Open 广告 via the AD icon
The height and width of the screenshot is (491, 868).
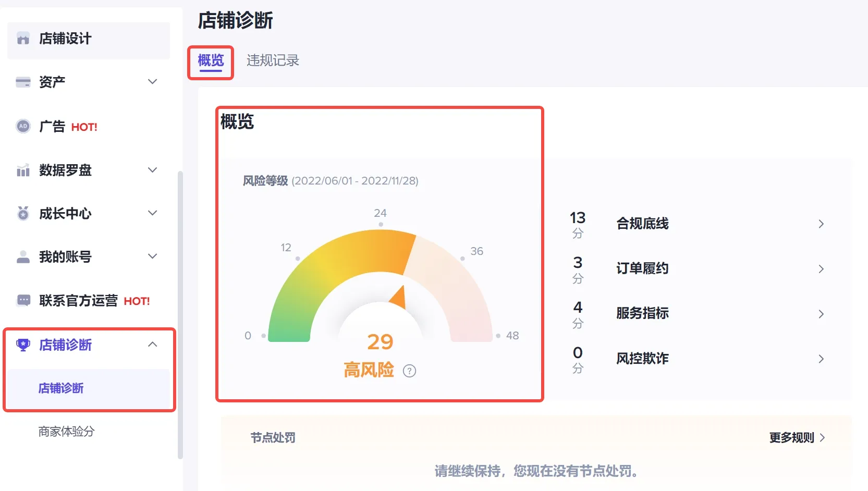click(23, 126)
